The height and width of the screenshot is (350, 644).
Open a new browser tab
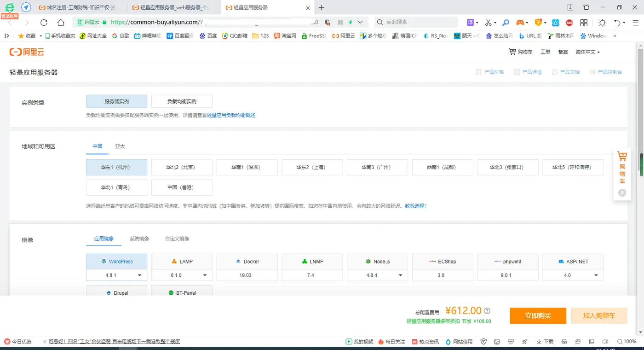tap(322, 7)
